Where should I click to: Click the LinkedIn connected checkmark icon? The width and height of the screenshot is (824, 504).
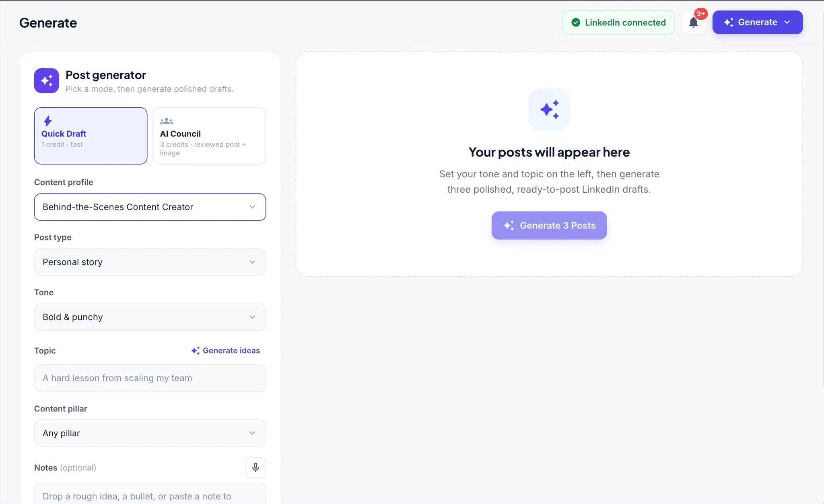click(576, 23)
